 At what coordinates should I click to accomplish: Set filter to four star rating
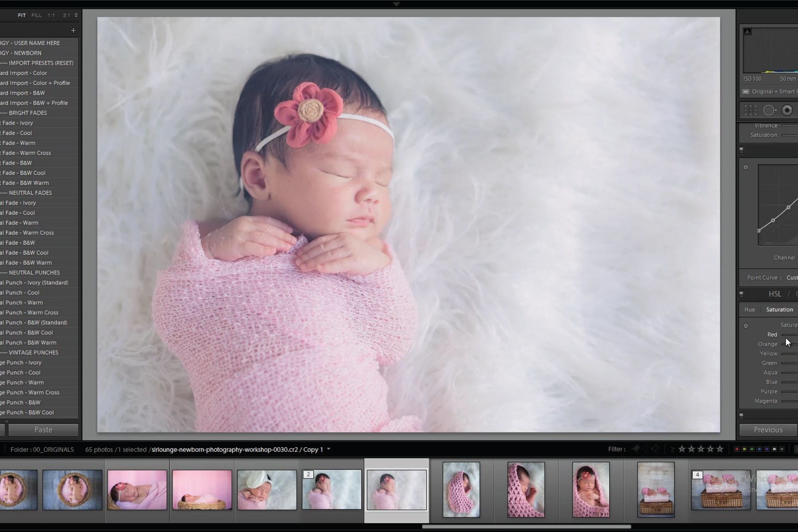coord(711,449)
